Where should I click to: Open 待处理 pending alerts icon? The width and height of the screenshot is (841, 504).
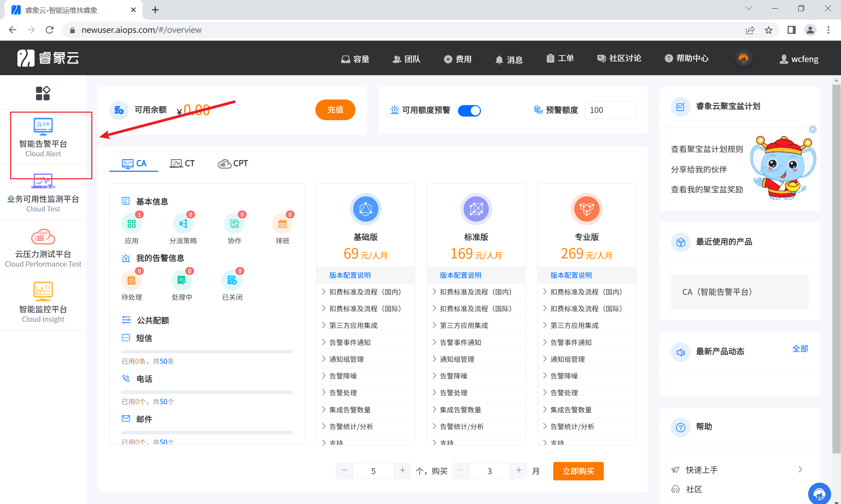[131, 280]
